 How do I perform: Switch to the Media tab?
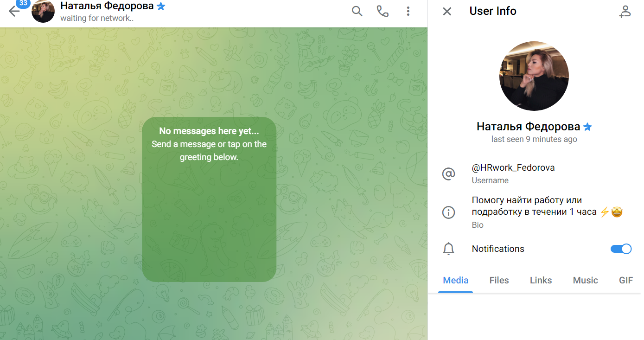(x=455, y=280)
